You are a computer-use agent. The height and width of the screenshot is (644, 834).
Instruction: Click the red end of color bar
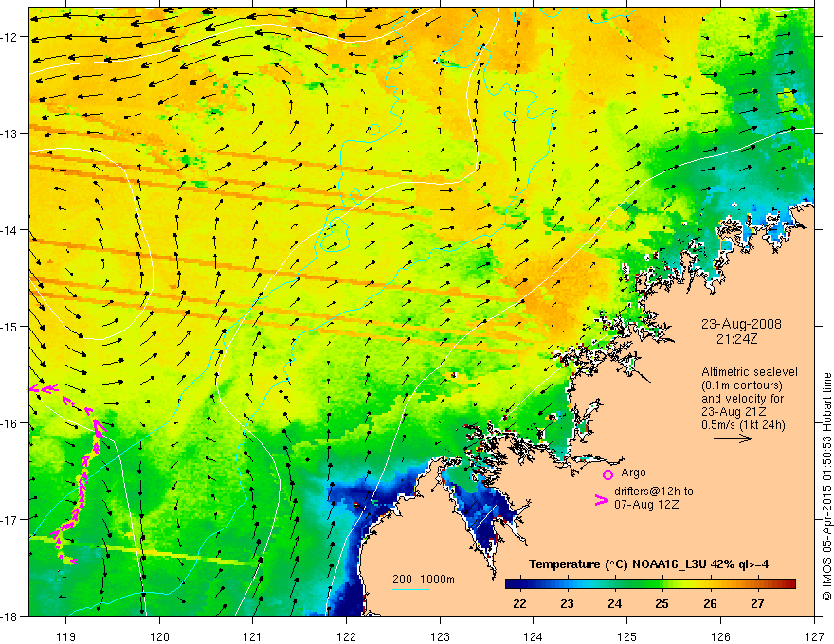click(x=789, y=583)
